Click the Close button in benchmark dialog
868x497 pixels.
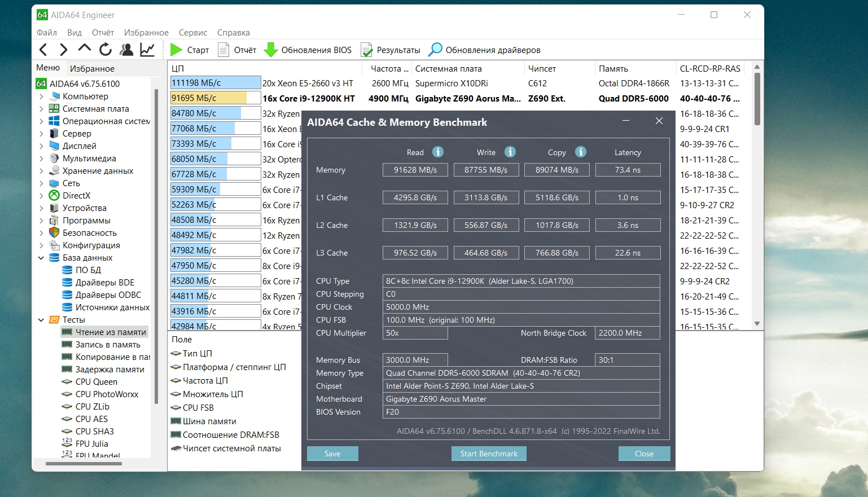(644, 454)
